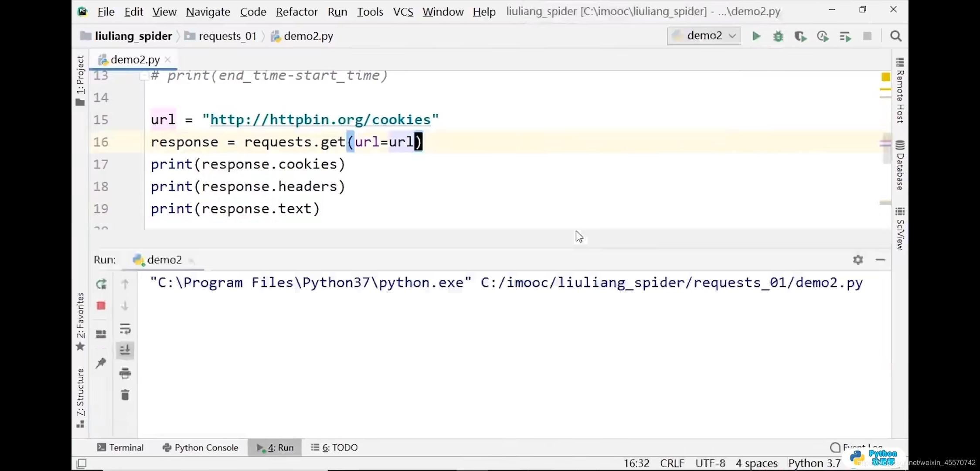980x471 pixels.
Task: Switch to Python Console tab
Action: click(200, 447)
